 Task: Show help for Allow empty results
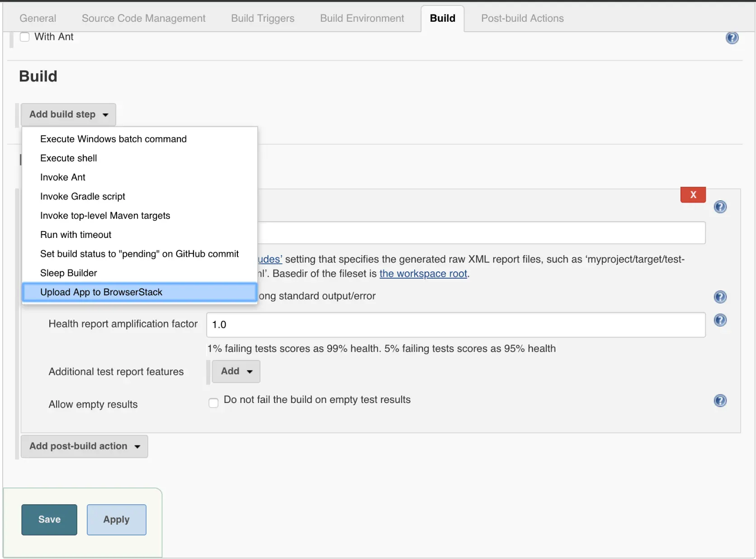[x=720, y=401]
